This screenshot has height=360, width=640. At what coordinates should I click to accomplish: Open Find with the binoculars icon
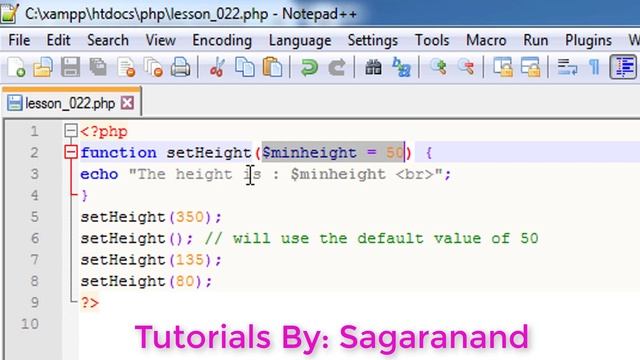point(373,67)
